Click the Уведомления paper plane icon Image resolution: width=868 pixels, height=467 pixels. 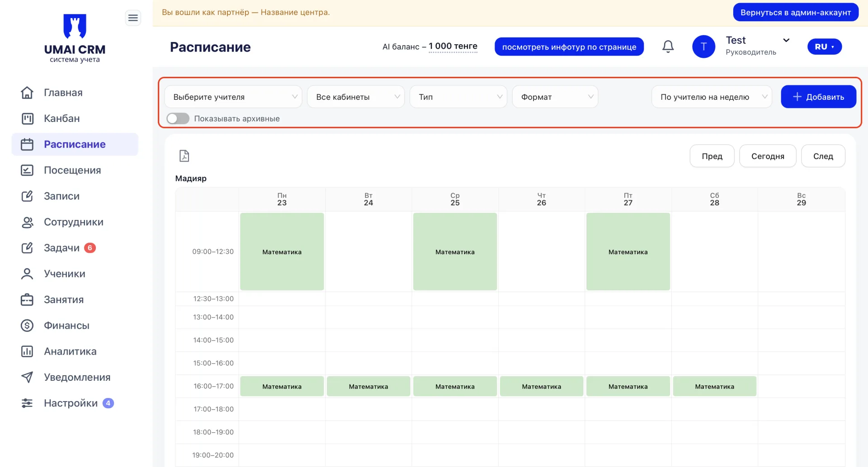(x=27, y=377)
